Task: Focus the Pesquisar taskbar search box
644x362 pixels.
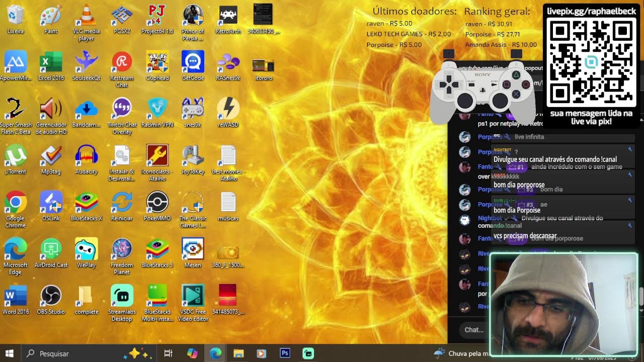Action: (89, 353)
